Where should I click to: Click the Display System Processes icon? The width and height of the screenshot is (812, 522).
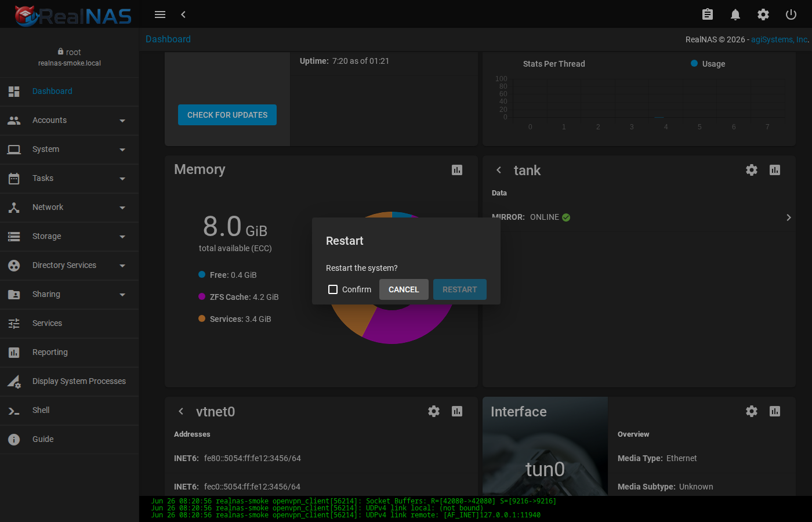click(14, 382)
